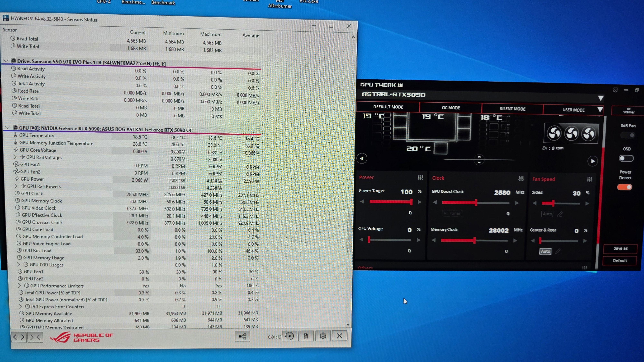Turn off the Power Detect toggle

[625, 187]
